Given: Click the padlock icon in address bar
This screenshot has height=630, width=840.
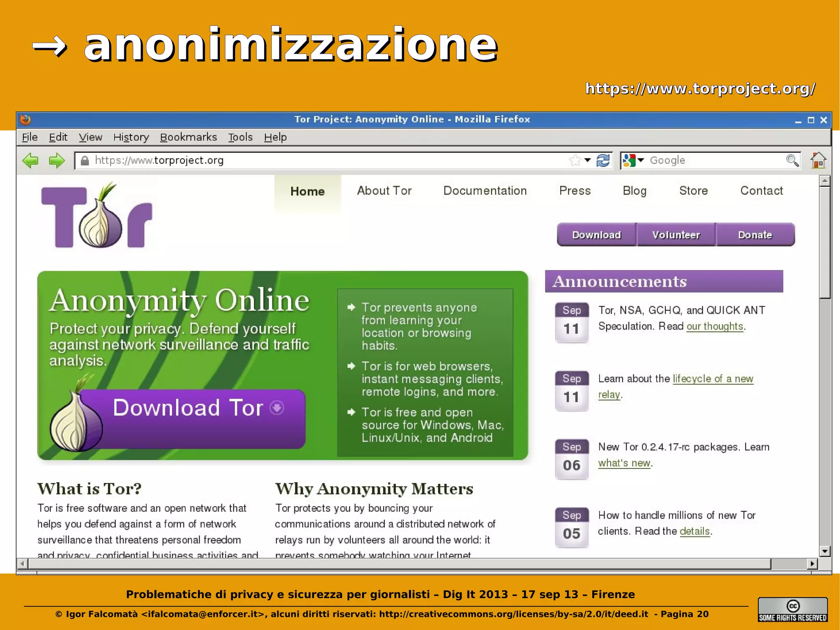Looking at the screenshot, I should pos(85,160).
